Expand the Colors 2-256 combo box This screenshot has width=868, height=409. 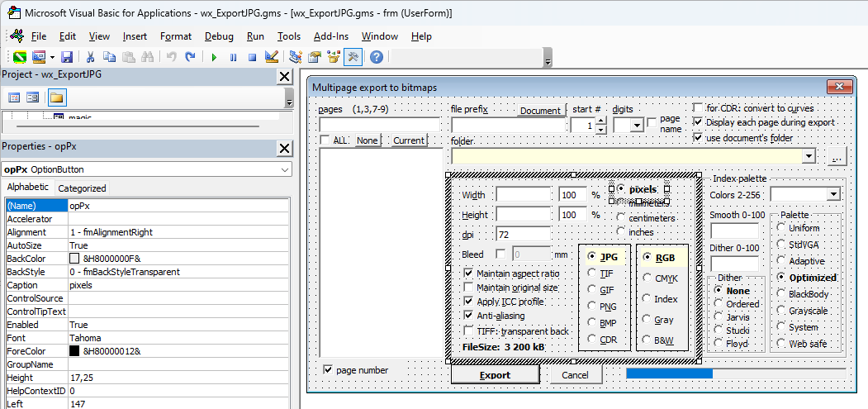coord(833,194)
